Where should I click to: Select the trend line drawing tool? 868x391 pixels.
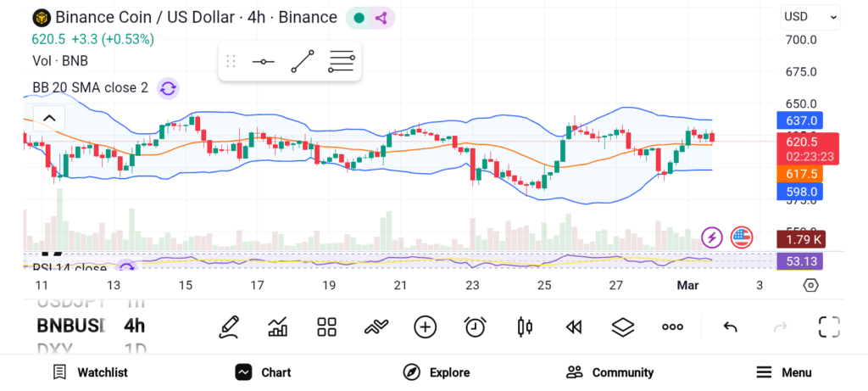point(302,61)
